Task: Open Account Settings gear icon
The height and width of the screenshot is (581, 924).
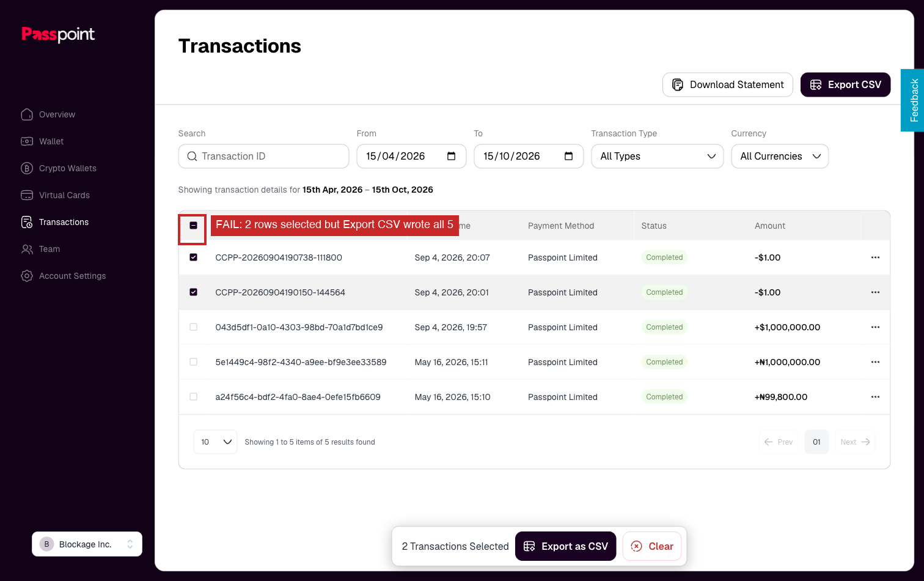Action: pyautogui.click(x=27, y=276)
